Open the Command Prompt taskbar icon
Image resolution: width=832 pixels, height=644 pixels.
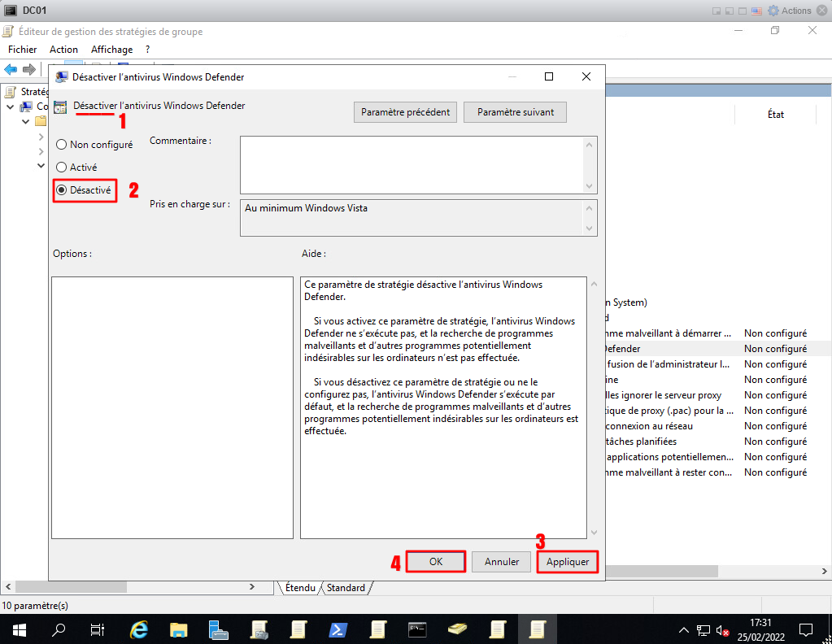[x=418, y=629]
